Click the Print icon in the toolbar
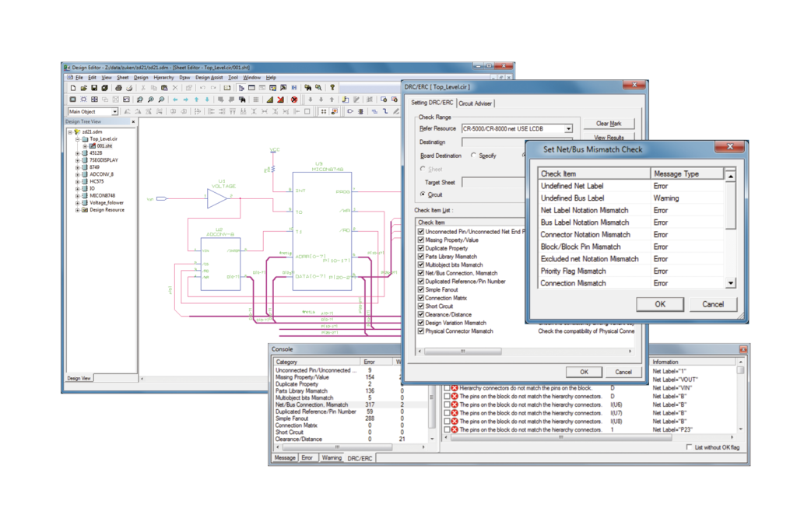 [x=118, y=88]
